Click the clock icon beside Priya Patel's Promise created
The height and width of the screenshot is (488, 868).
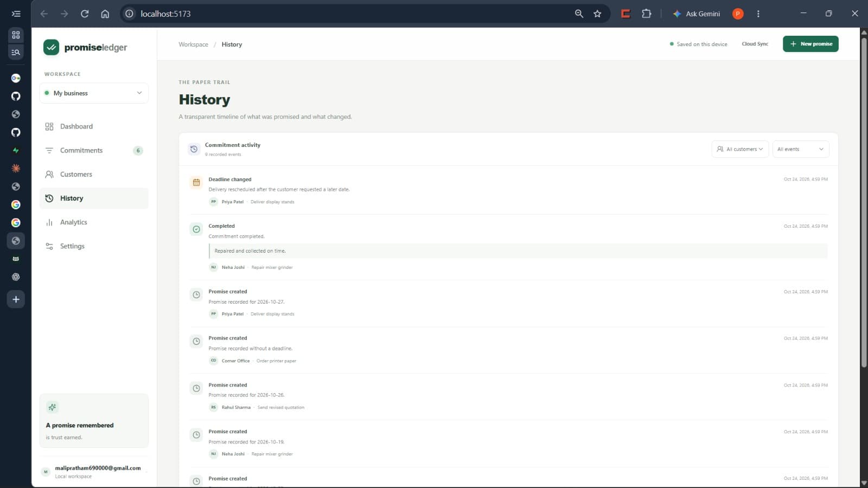196,295
